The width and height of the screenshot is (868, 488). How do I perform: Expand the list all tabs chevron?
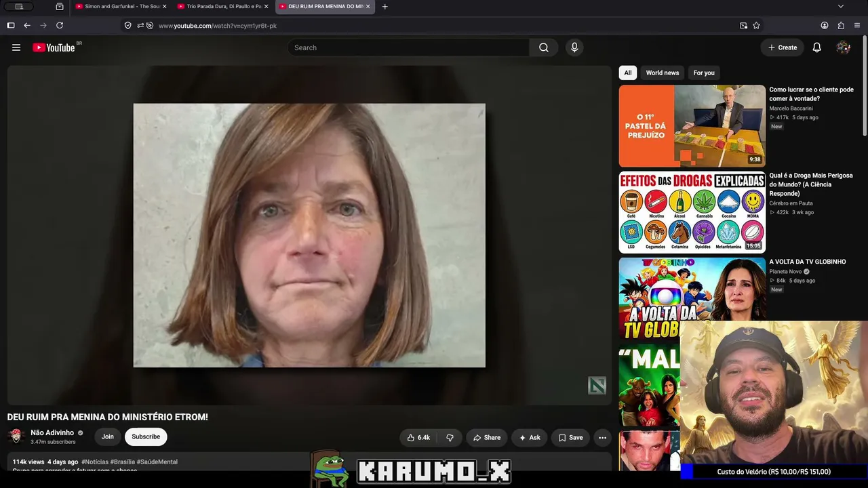click(x=841, y=7)
